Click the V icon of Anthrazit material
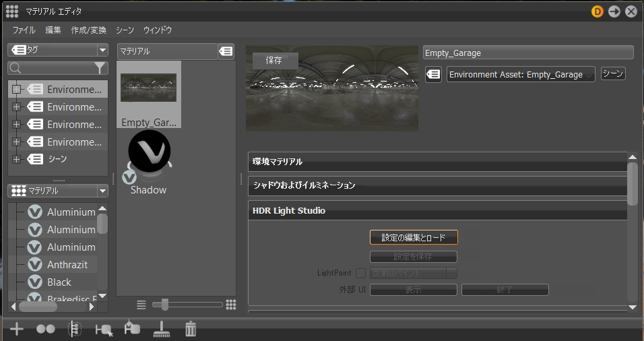 point(35,265)
